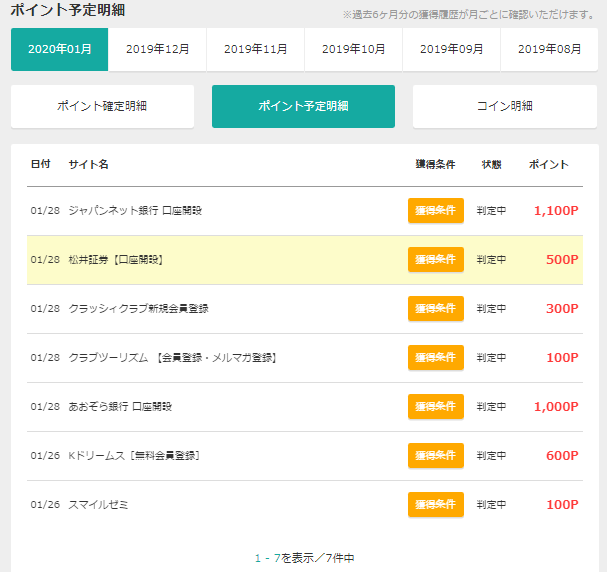View 獲得条件 for スマイルゼミ row
607x572 pixels.
tap(436, 504)
